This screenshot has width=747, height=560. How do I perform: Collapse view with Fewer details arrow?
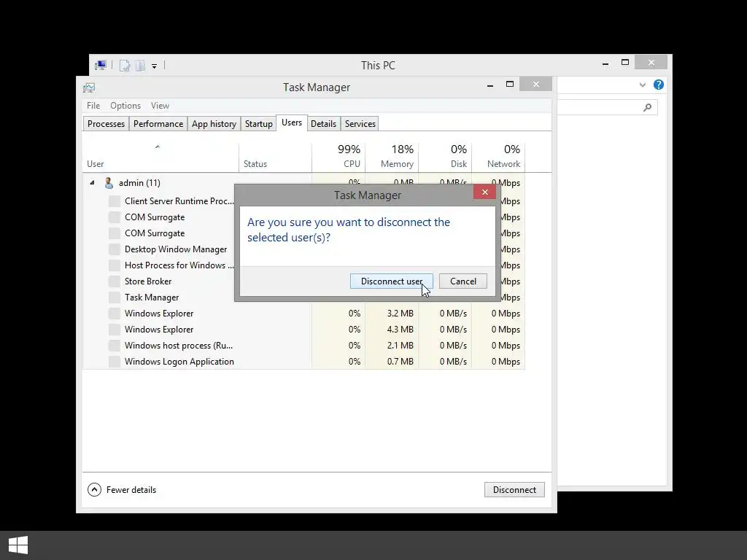coord(94,489)
